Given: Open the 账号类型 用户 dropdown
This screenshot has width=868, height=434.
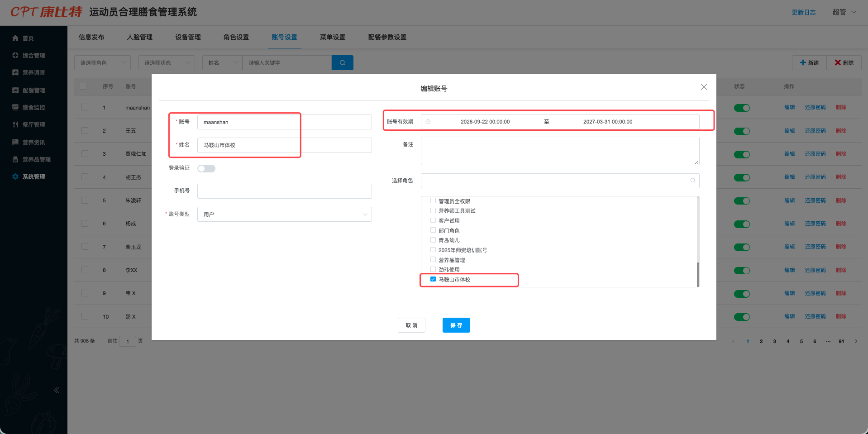Looking at the screenshot, I should coord(285,214).
